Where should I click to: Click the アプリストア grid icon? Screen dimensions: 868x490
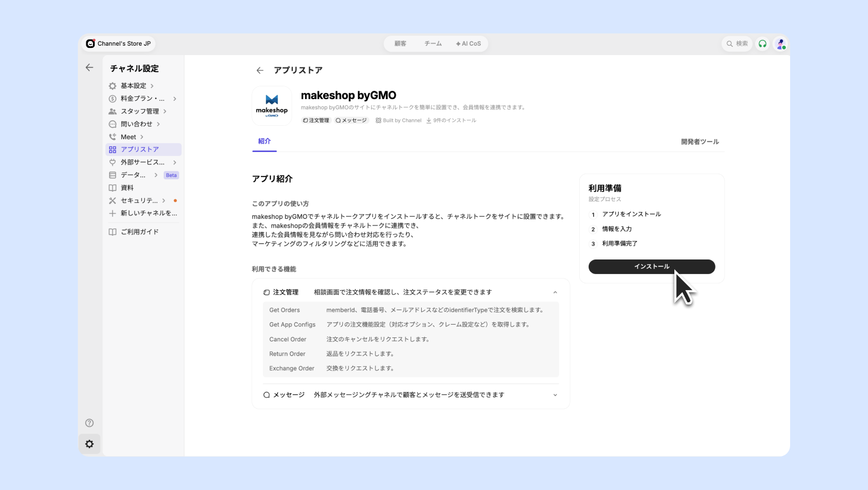tap(112, 149)
